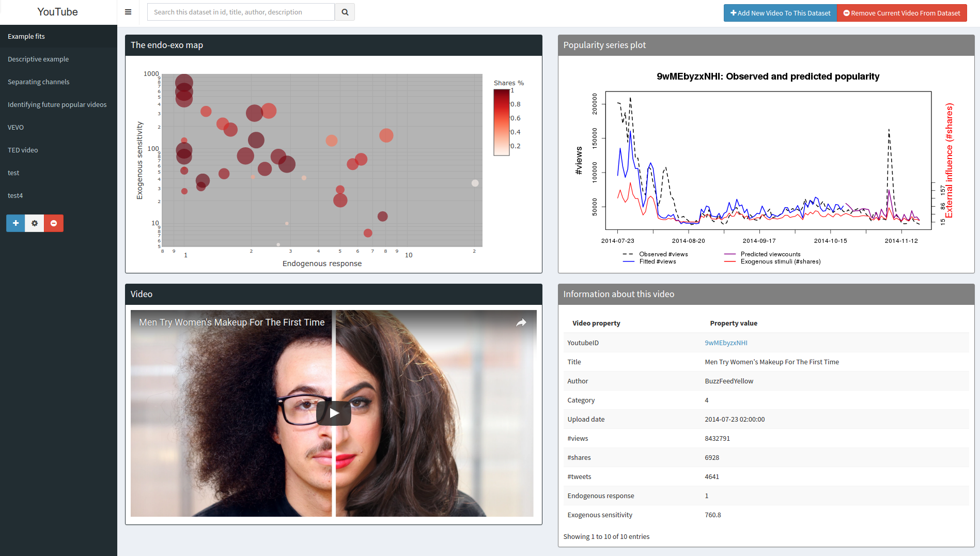Select Separating channels in sidebar
This screenshot has height=556, width=980.
[x=38, y=82]
